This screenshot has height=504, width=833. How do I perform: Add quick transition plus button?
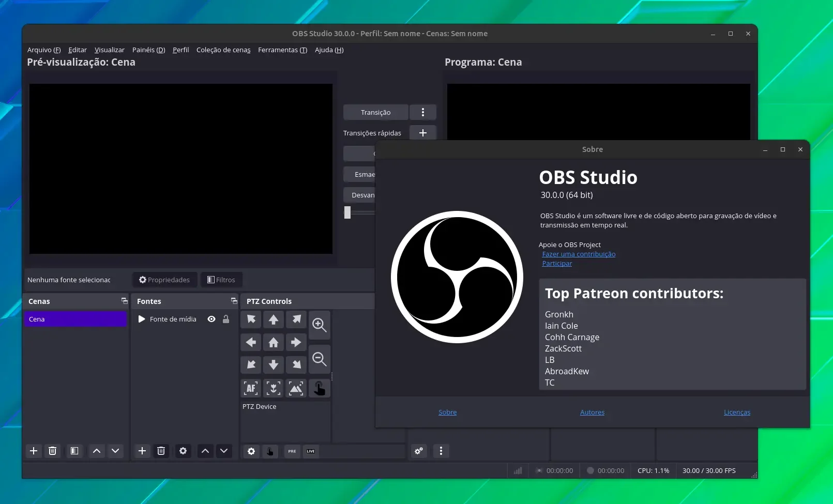423,133
